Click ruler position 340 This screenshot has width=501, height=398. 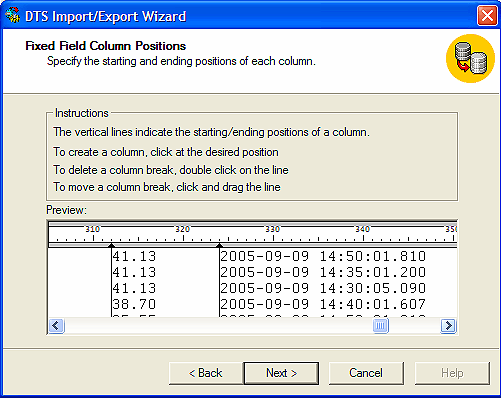pos(363,229)
